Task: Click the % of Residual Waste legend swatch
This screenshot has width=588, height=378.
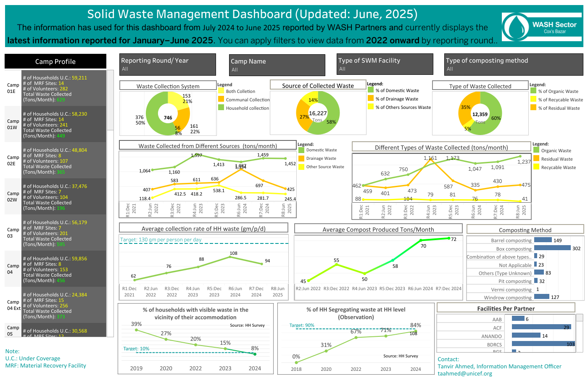Action: coord(533,108)
